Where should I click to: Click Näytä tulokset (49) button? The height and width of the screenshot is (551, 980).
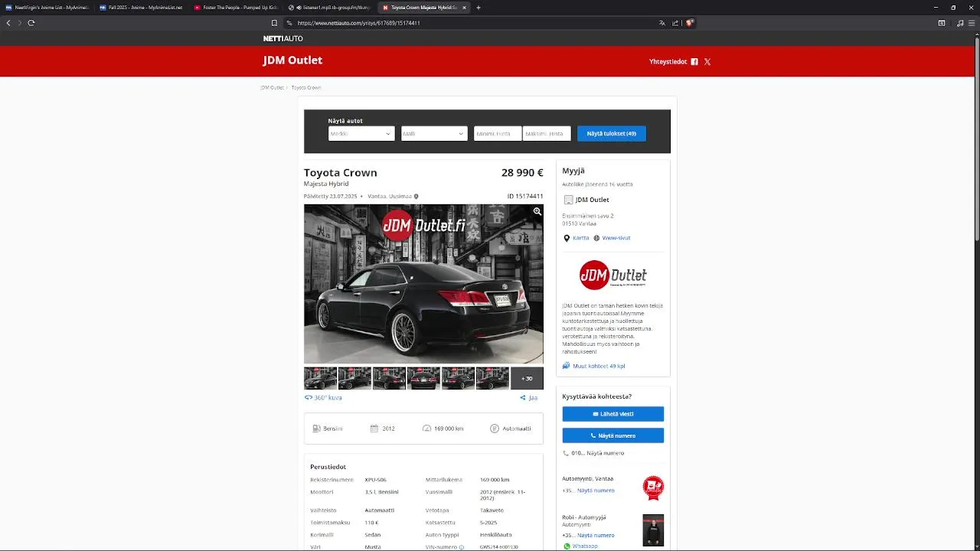click(x=612, y=134)
